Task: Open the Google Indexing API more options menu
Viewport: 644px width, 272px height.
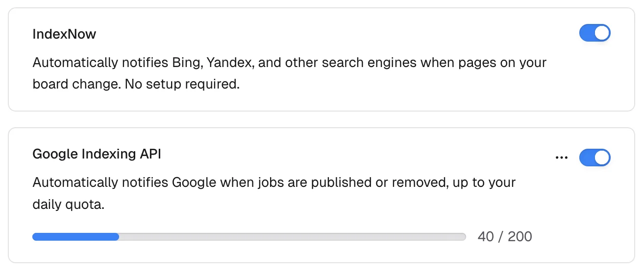Action: click(x=561, y=158)
